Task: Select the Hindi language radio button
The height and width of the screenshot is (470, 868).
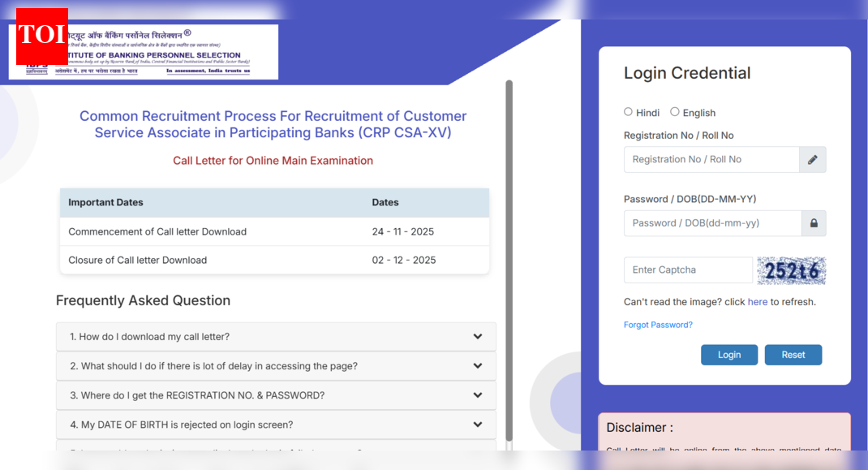Action: click(628, 112)
